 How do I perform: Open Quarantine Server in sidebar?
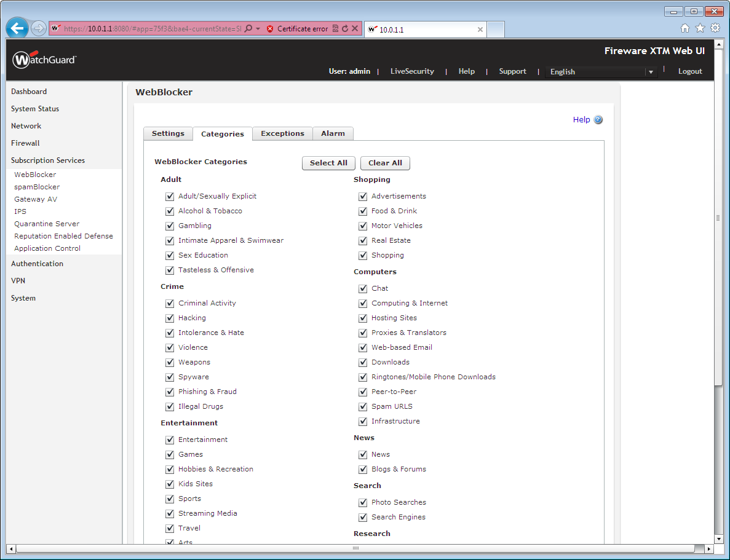pyautogui.click(x=47, y=224)
